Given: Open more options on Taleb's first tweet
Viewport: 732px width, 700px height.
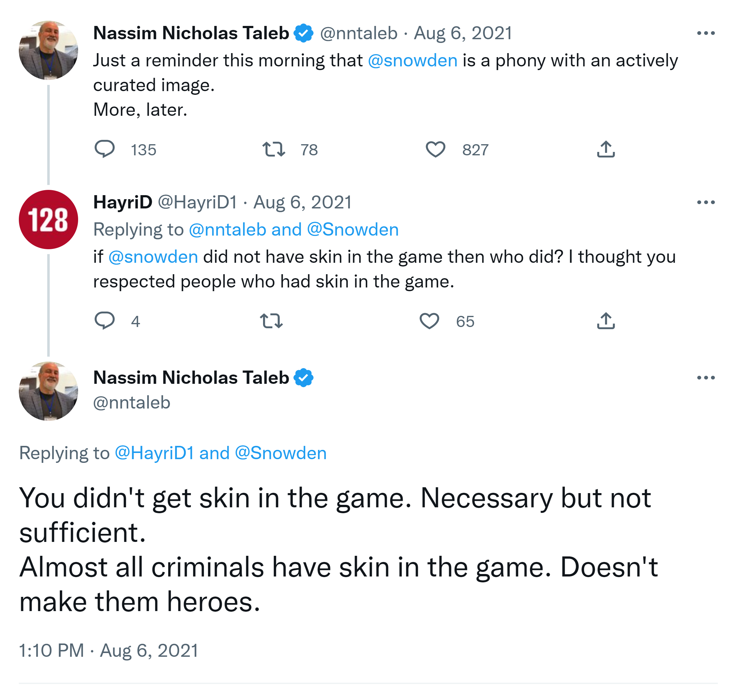Looking at the screenshot, I should 705,33.
